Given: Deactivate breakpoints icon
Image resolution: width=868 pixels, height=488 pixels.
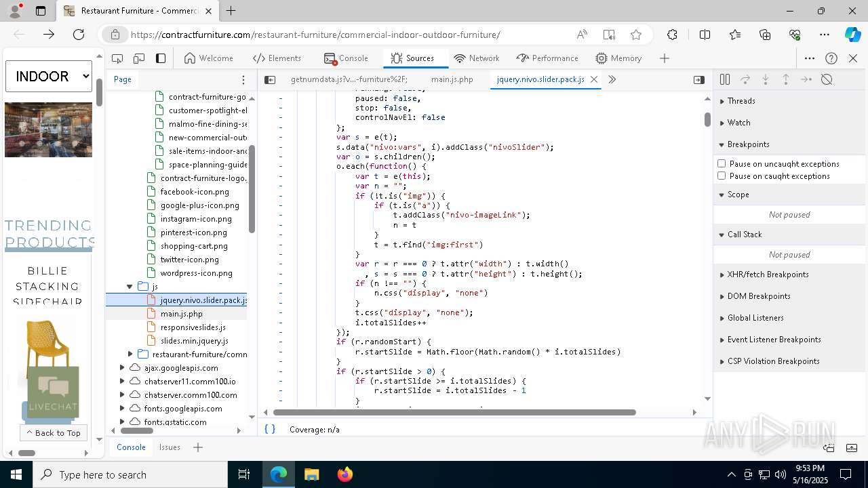Looking at the screenshot, I should [x=827, y=79].
